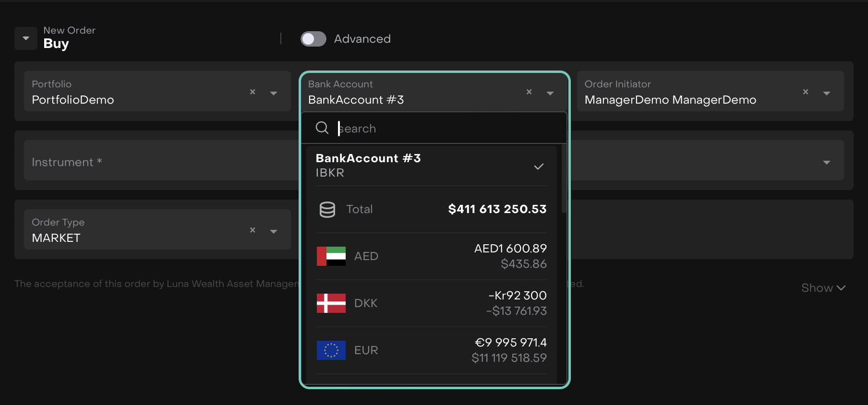
Task: Click the Total balance coins icon
Action: point(327,210)
